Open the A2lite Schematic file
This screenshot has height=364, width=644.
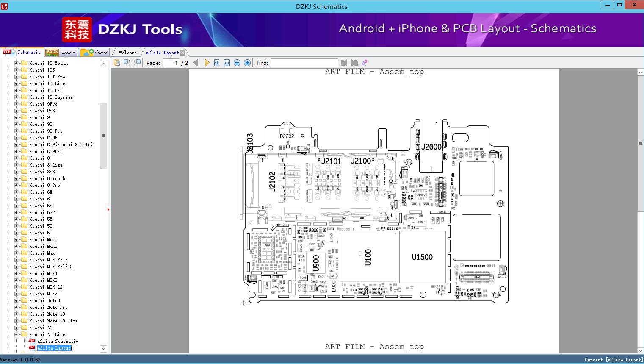[x=58, y=341]
